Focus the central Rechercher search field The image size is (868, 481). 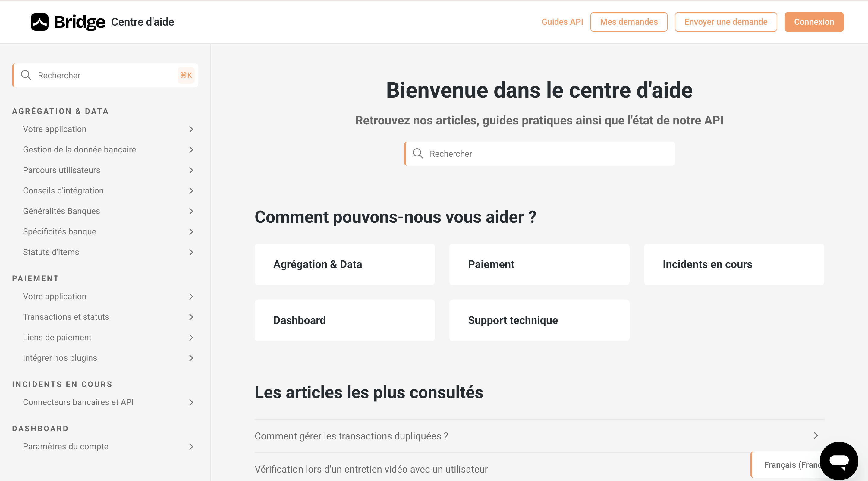(x=539, y=154)
